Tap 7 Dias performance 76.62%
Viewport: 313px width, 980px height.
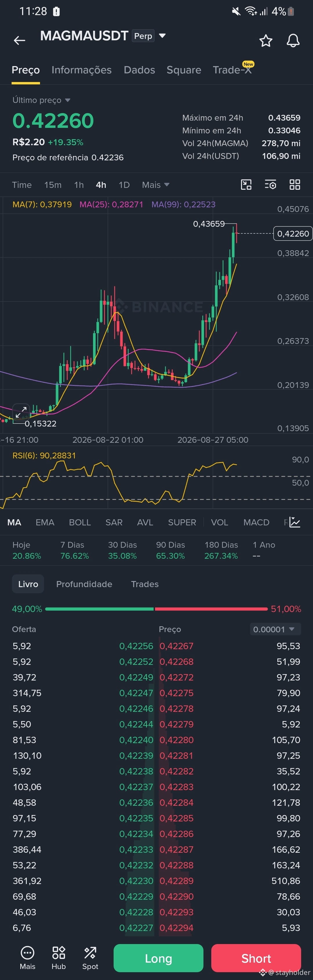click(x=74, y=551)
